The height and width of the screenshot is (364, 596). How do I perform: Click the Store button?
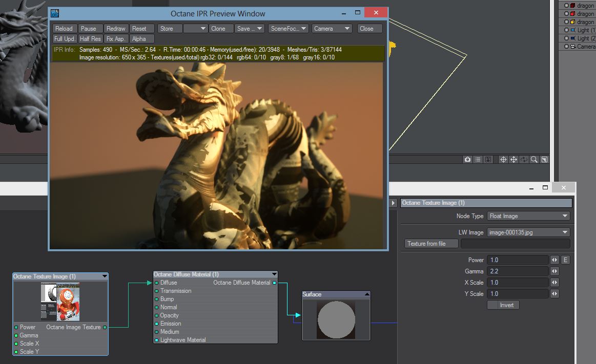tap(170, 29)
